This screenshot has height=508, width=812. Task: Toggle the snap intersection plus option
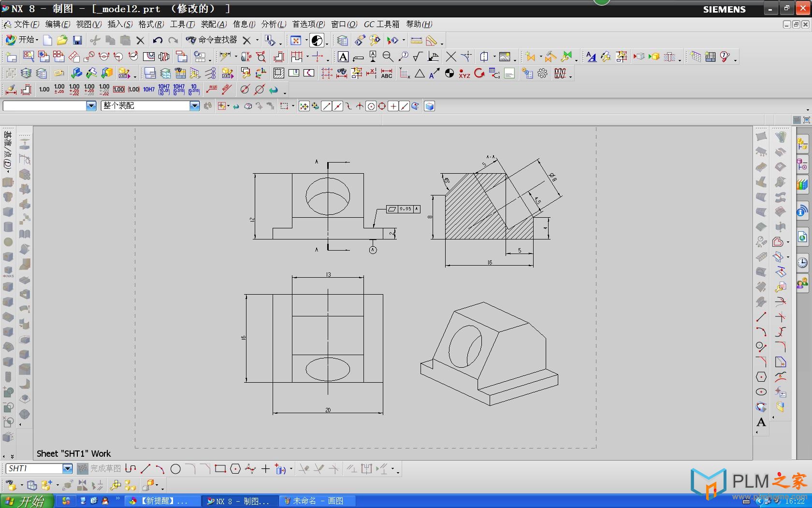[393, 106]
